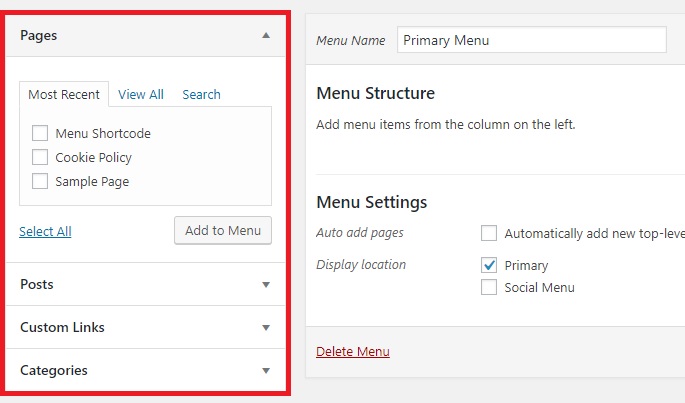Check the Cookie Policy page box
The width and height of the screenshot is (685, 403).
[40, 157]
